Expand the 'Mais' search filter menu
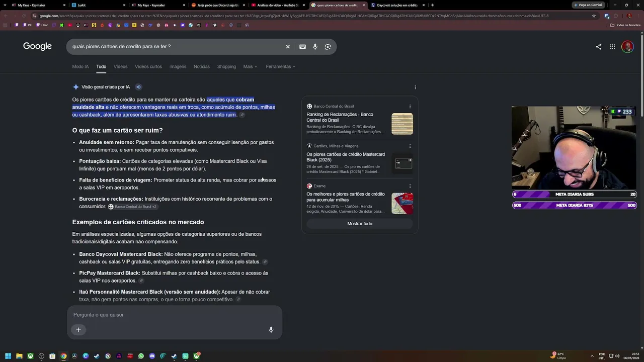Viewport: 644px width, 362px height. point(250,67)
